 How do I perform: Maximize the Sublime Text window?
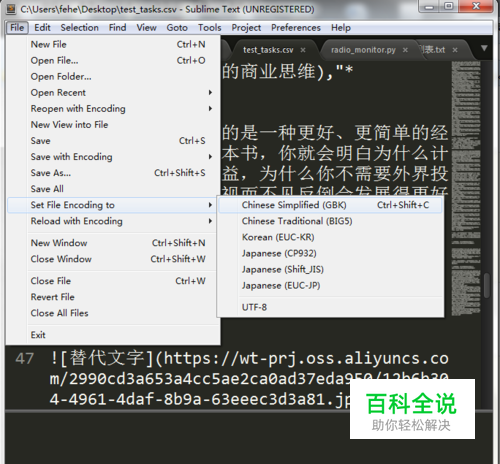pos(449,6)
